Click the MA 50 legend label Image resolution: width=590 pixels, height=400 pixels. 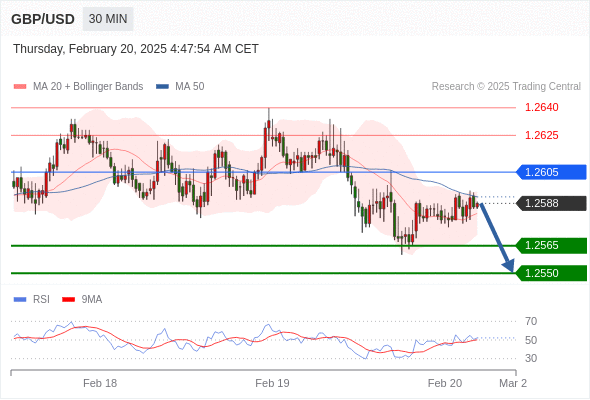(190, 87)
